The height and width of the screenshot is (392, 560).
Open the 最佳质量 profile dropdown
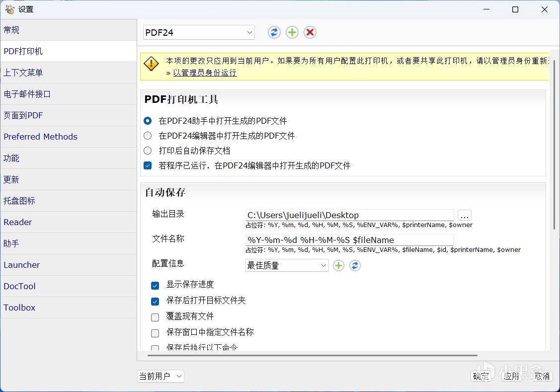pos(287,266)
